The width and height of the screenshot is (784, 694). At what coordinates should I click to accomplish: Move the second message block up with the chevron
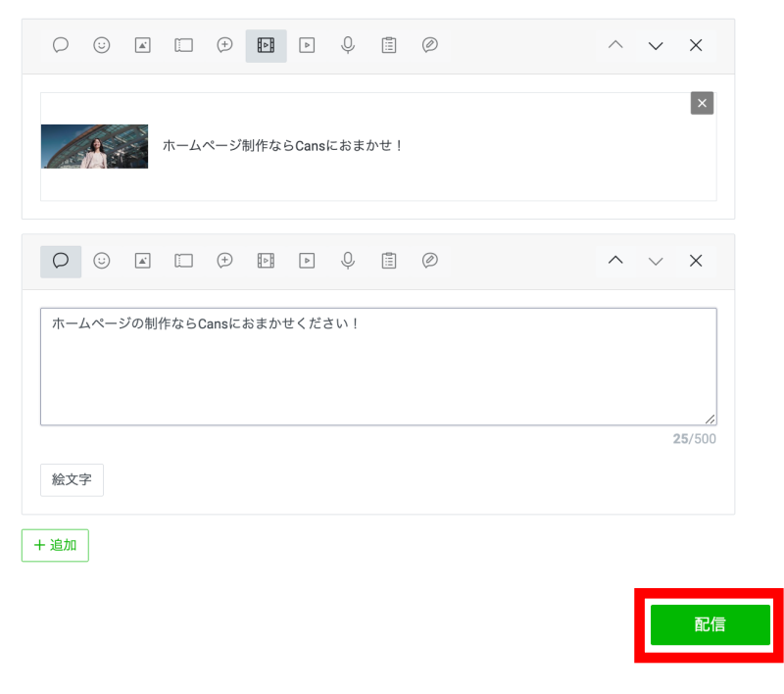point(615,261)
